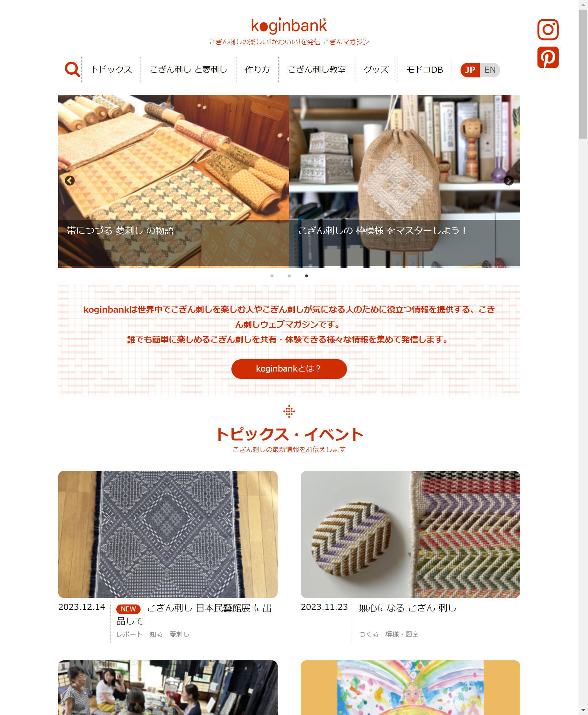Select the JP language option
This screenshot has width=588, height=715.
pyautogui.click(x=470, y=70)
